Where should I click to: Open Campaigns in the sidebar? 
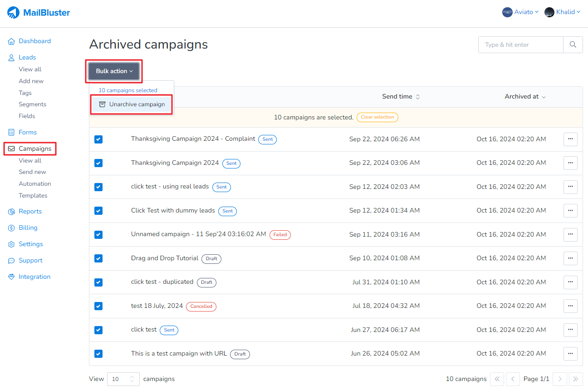[34, 149]
